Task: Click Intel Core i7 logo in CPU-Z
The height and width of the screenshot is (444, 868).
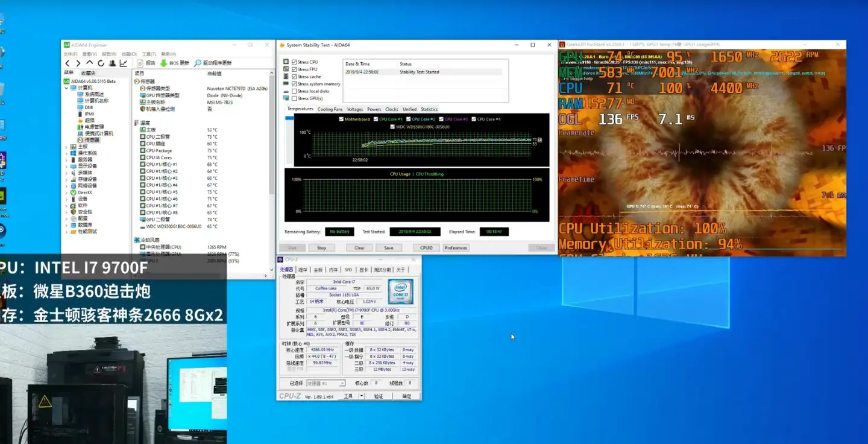Action: click(401, 291)
